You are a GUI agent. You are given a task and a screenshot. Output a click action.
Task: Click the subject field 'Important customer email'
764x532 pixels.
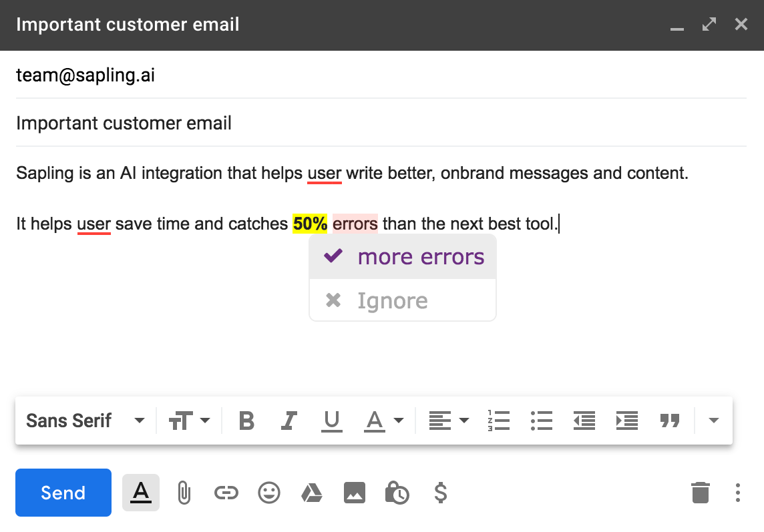coord(381,123)
